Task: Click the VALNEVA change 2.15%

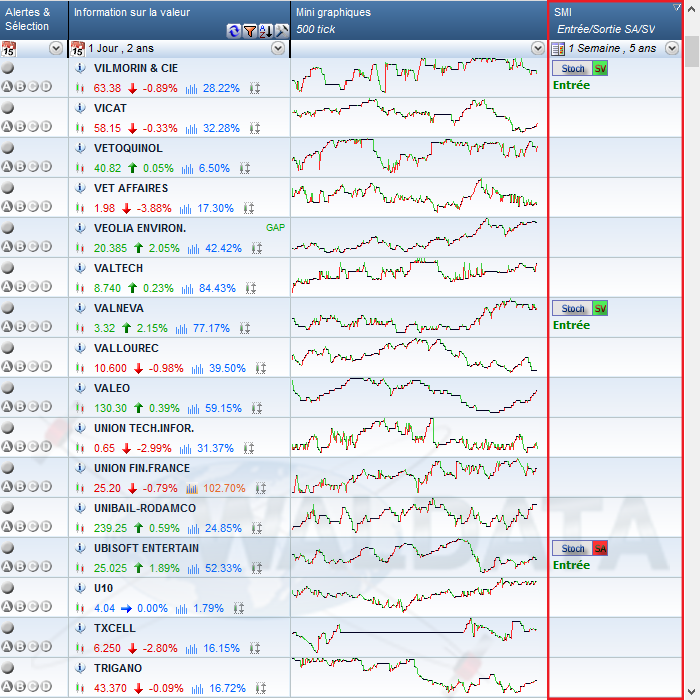Action: coord(152,329)
